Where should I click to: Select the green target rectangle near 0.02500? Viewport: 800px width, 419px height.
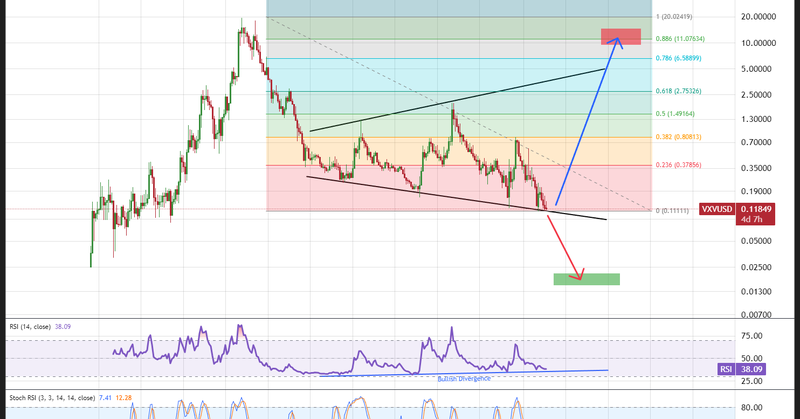tap(587, 279)
